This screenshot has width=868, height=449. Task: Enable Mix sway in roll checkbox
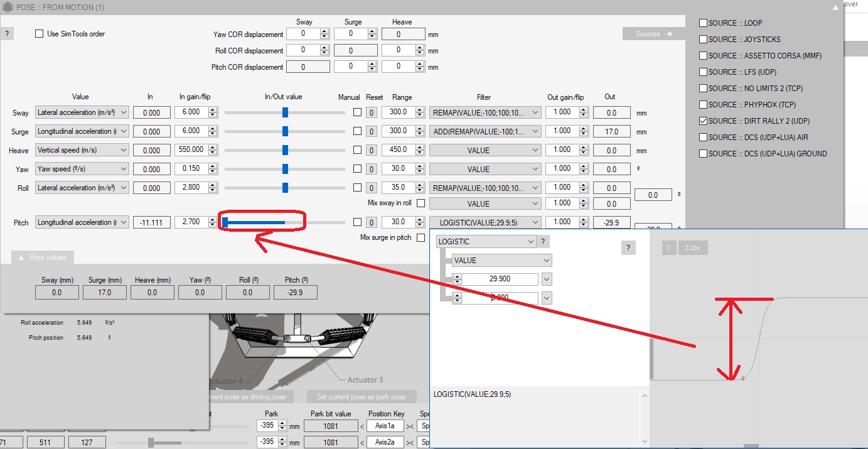tap(421, 203)
